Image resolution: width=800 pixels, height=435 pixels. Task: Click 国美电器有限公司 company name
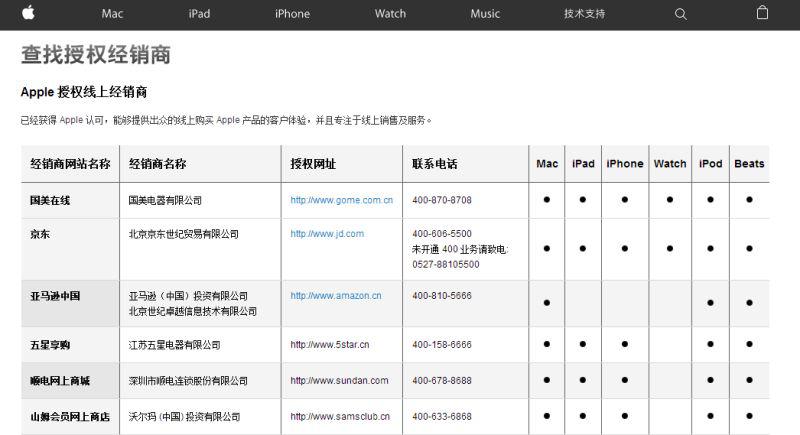click(x=165, y=200)
